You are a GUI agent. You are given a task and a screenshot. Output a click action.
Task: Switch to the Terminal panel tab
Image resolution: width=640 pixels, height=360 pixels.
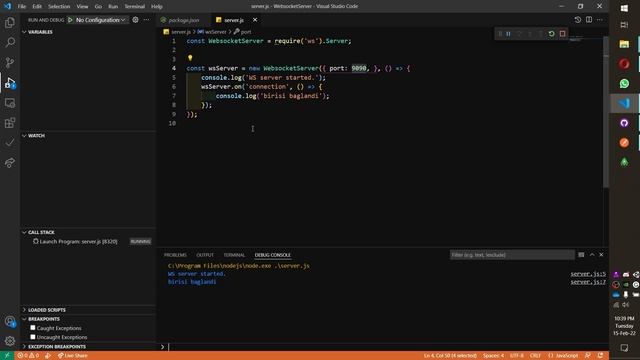pos(234,255)
